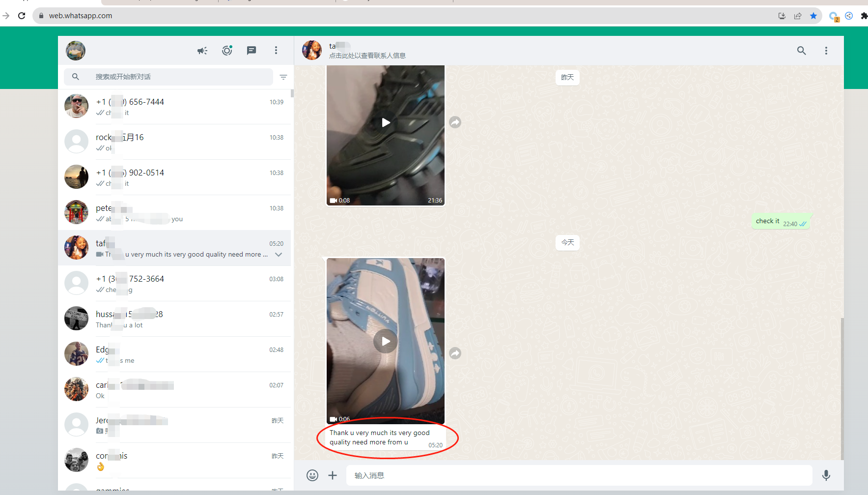Open the conversation three-dot menu
Image resolution: width=868 pixels, height=495 pixels.
(x=826, y=51)
